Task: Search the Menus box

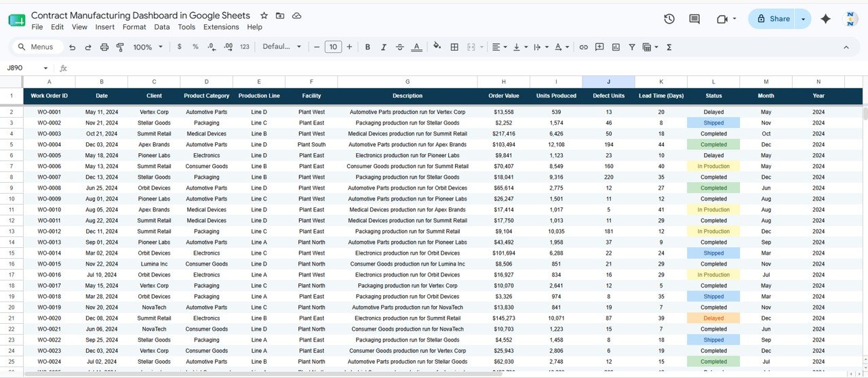Action: 37,47
